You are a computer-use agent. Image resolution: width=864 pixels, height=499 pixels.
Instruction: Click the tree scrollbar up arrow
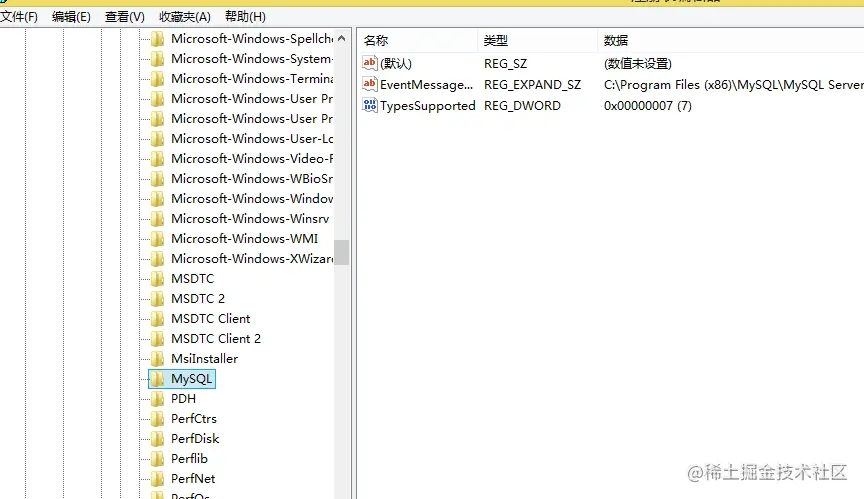coord(342,38)
